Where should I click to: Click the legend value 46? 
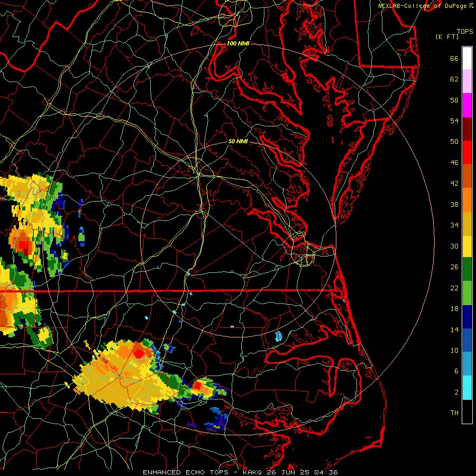click(454, 163)
